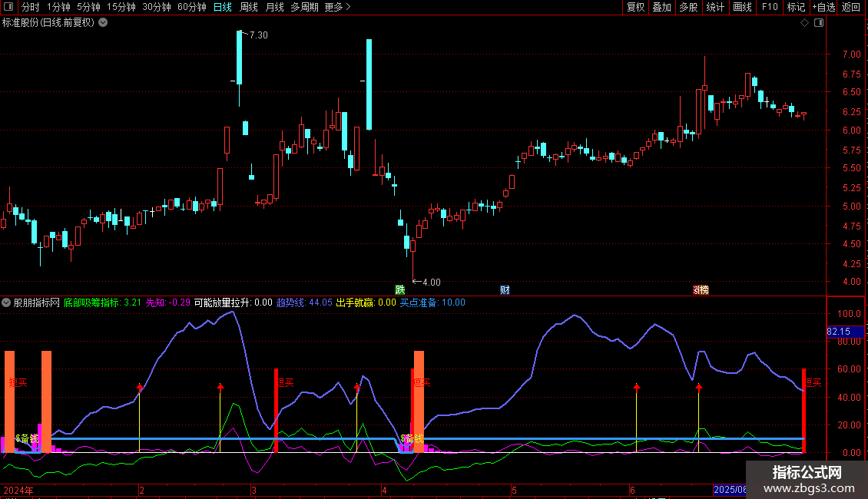Screen dimensions: 868x499
Task: Click the 股朋指标网 indicator name
Action: (37, 302)
